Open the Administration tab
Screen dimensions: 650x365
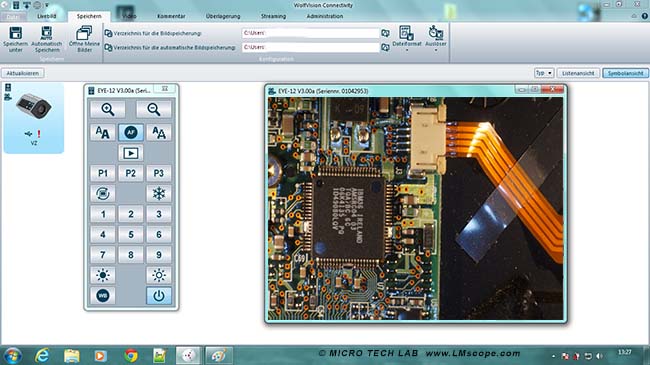click(325, 16)
